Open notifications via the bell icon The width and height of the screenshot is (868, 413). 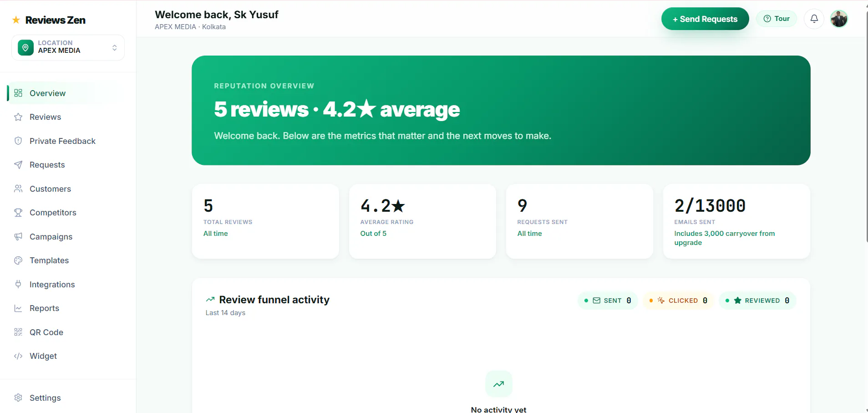[814, 19]
